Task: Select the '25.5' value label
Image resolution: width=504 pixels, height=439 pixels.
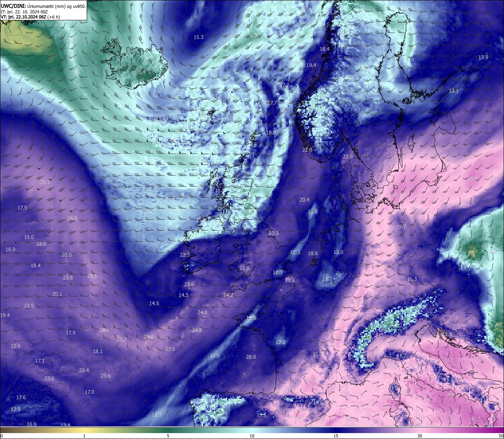Action: pyautogui.click(x=92, y=276)
